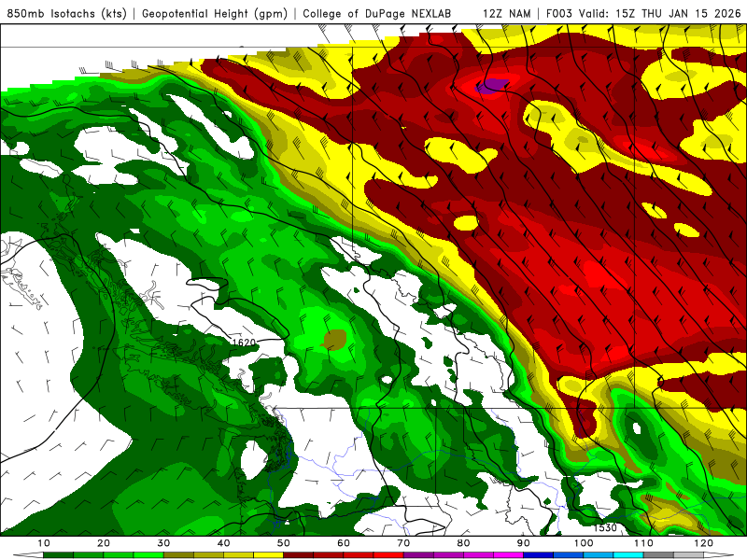Click the '850mb Isotachs (kts)' title text
The image size is (747, 560).
pos(66,14)
